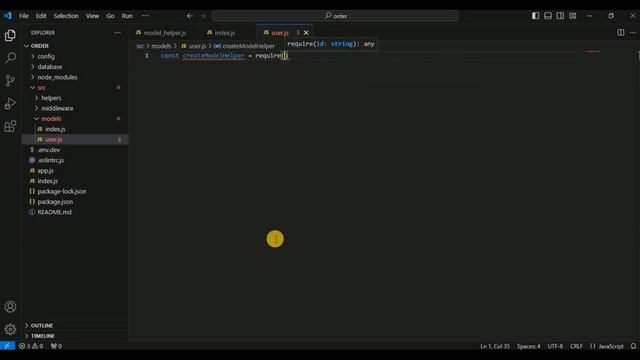Click the VS Code logo icon
This screenshot has height=360, width=640.
[8, 16]
